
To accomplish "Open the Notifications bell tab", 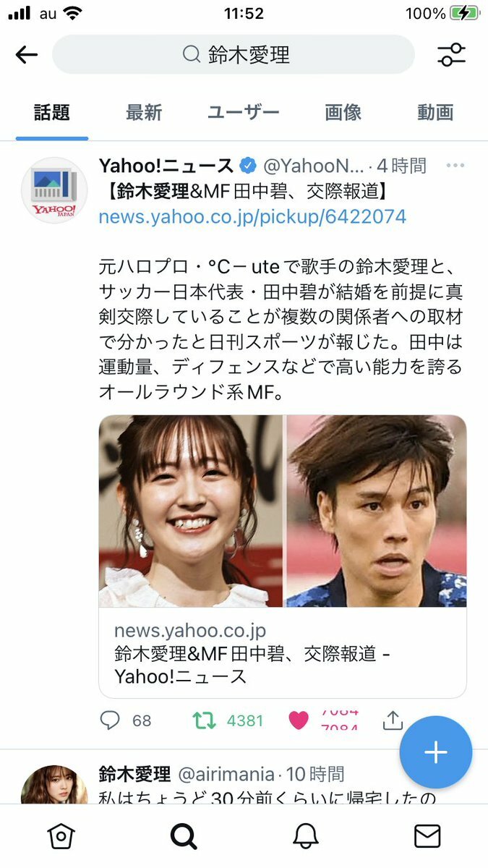I will coord(306,836).
